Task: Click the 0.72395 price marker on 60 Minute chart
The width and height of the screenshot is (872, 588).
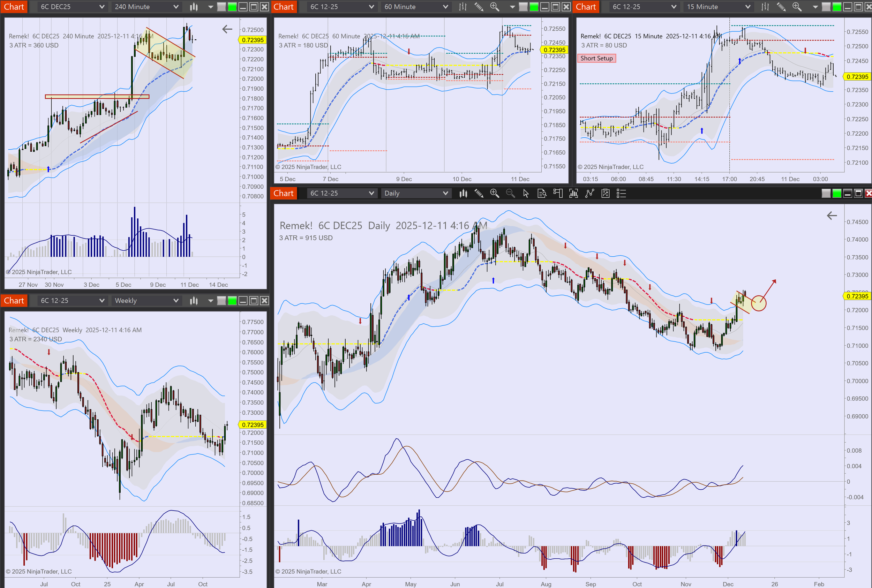Action: pos(554,50)
